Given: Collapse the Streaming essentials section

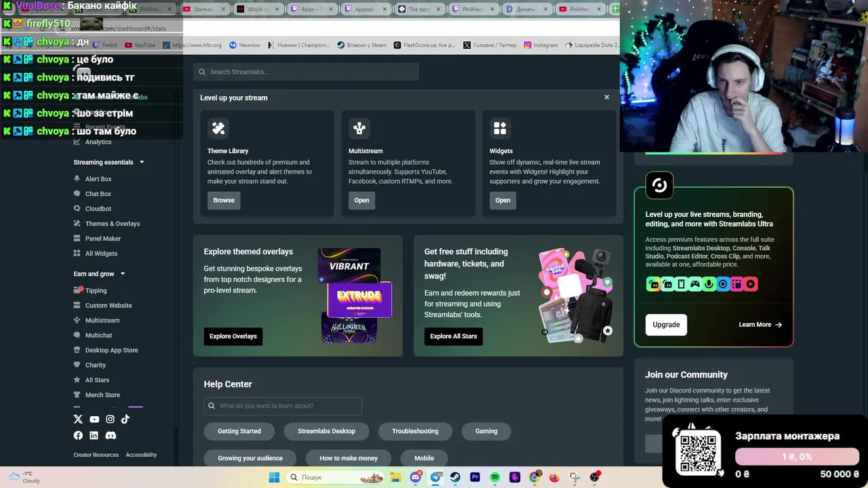Looking at the screenshot, I should (142, 162).
